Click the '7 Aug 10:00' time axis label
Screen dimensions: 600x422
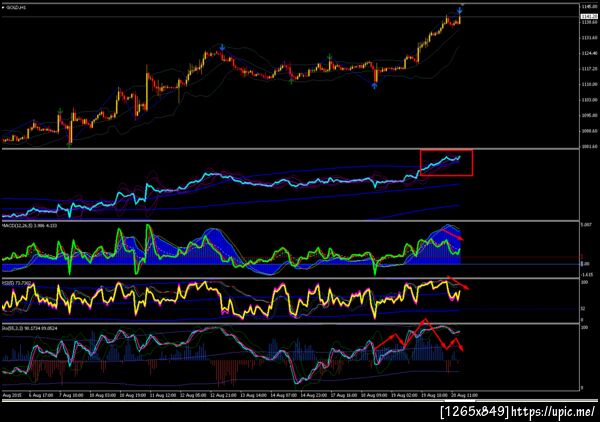[x=71, y=395]
